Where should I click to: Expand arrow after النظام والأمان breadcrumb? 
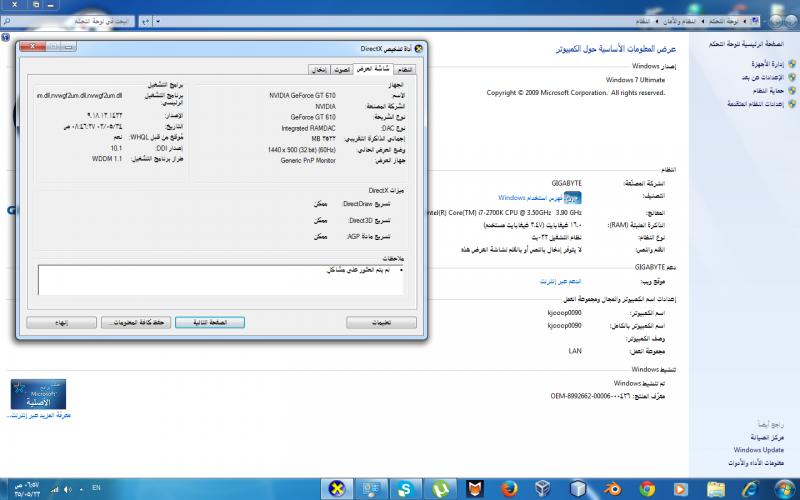pos(659,21)
